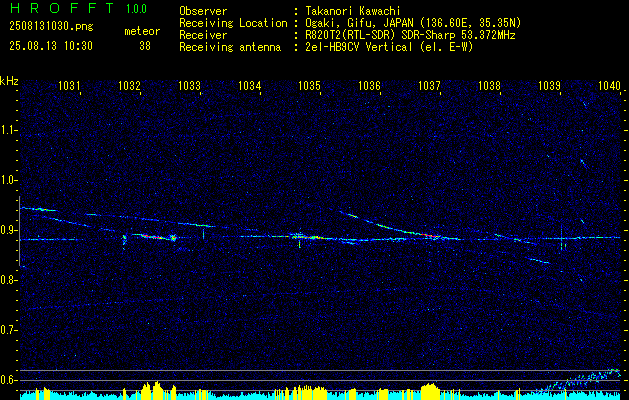Click the 1036 time axis label
629x400 pixels.
click(369, 85)
